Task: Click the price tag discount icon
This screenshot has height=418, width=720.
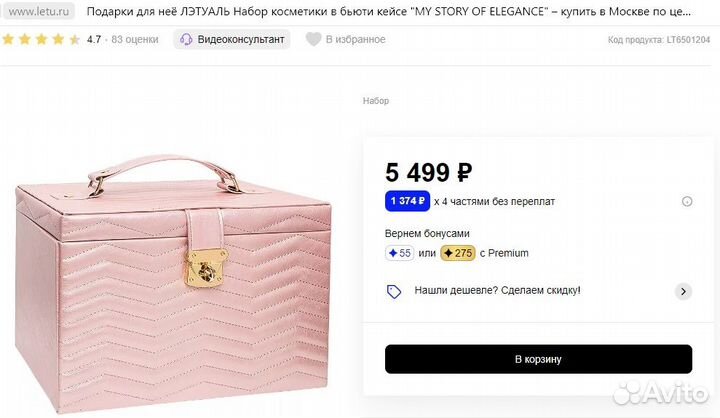Action: (x=394, y=291)
